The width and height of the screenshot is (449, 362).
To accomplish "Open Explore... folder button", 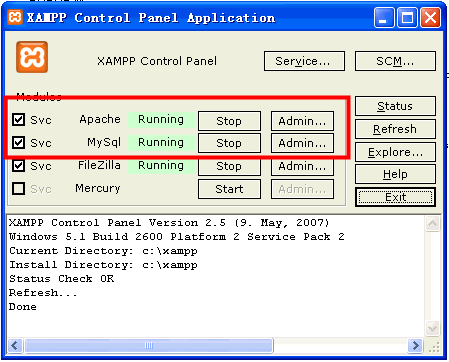I will click(395, 152).
